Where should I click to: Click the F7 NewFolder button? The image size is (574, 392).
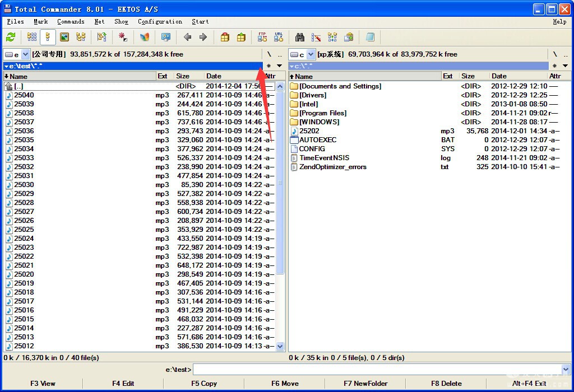click(x=365, y=384)
